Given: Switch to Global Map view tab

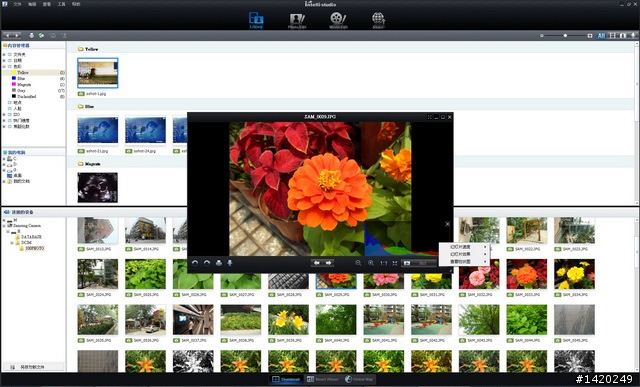Looking at the screenshot, I should [x=360, y=379].
